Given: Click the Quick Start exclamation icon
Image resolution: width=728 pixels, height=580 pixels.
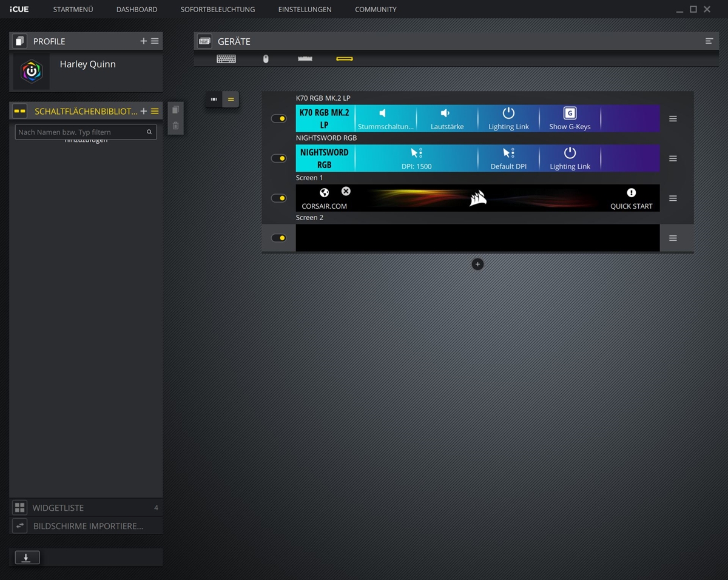Looking at the screenshot, I should pos(632,193).
